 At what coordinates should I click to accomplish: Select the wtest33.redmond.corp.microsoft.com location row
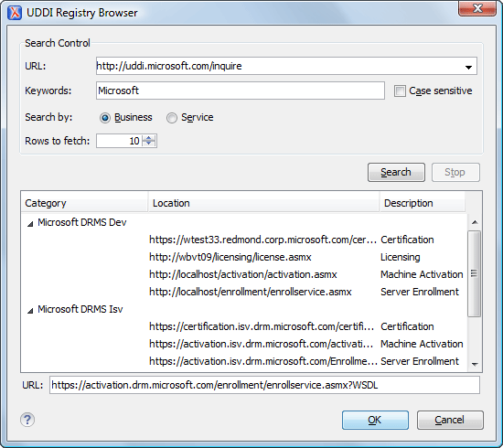(262, 240)
